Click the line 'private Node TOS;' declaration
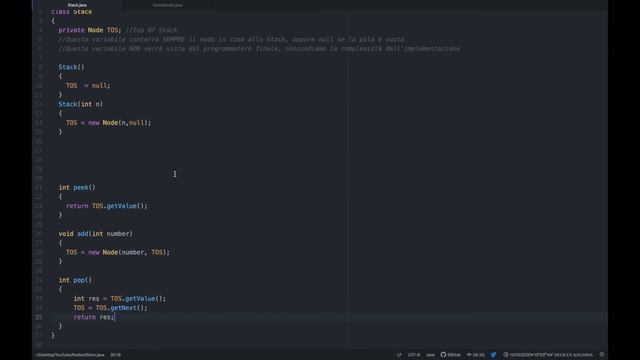The height and width of the screenshot is (360, 640). pyautogui.click(x=90, y=30)
